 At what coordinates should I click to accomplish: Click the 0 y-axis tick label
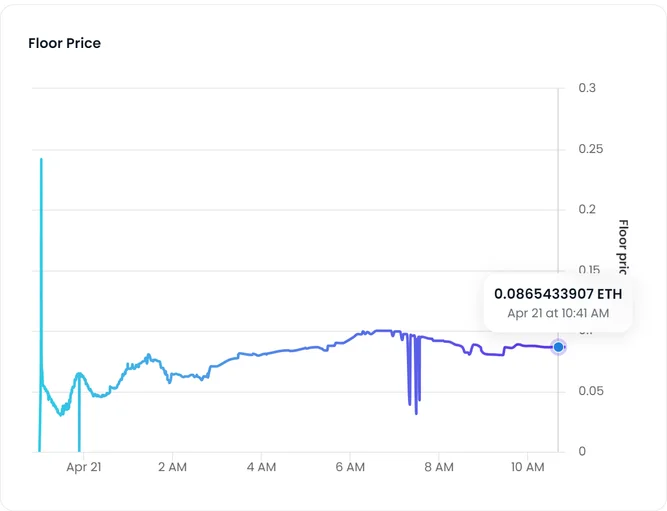click(582, 451)
